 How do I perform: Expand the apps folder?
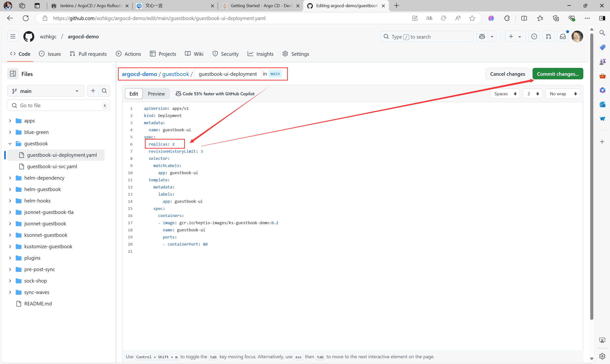point(10,121)
